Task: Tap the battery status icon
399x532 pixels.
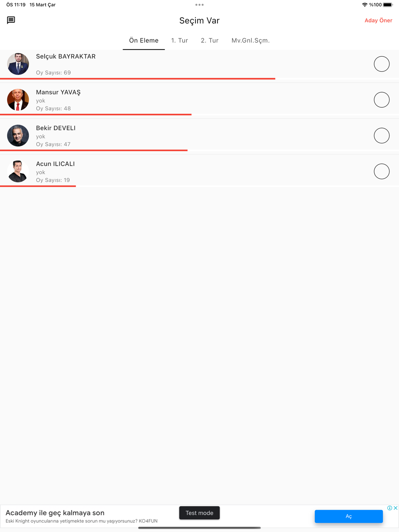Action: (388, 5)
